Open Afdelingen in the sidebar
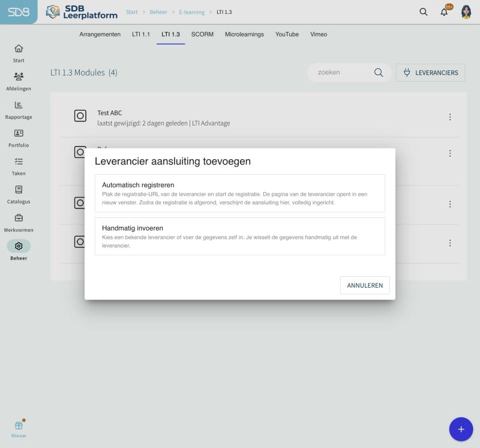This screenshot has width=480, height=448. click(x=19, y=82)
